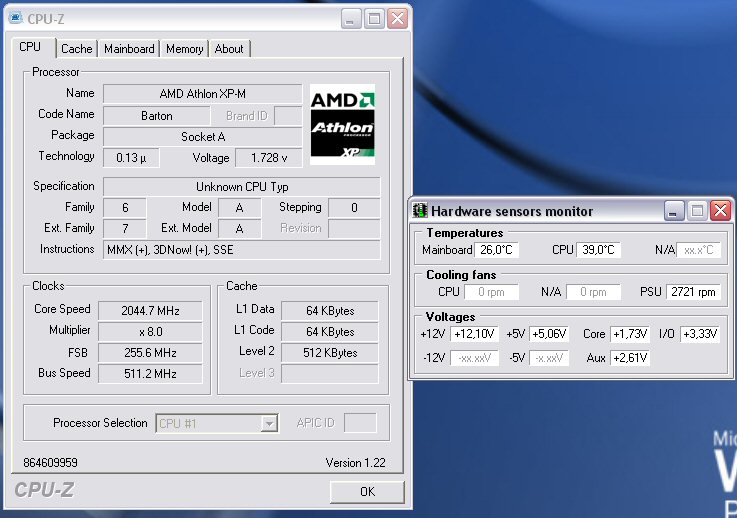The height and width of the screenshot is (518, 737).
Task: Switch to the Cache tab
Action: (77, 49)
